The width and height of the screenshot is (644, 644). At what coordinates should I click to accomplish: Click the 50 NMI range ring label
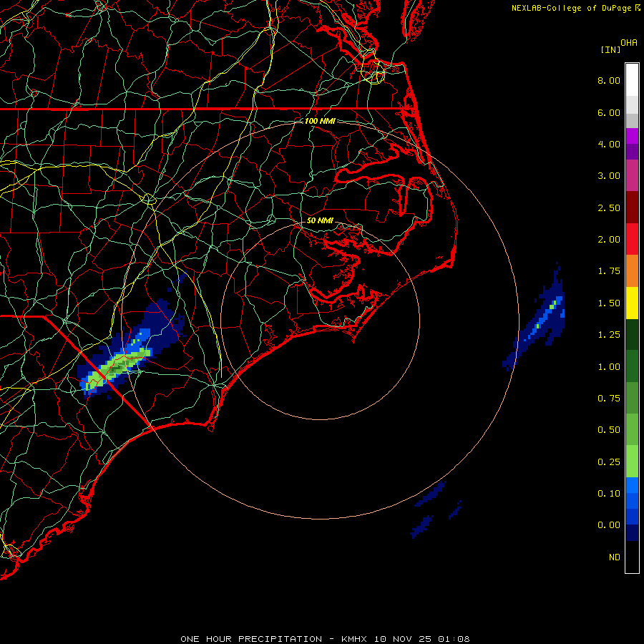tap(320, 220)
